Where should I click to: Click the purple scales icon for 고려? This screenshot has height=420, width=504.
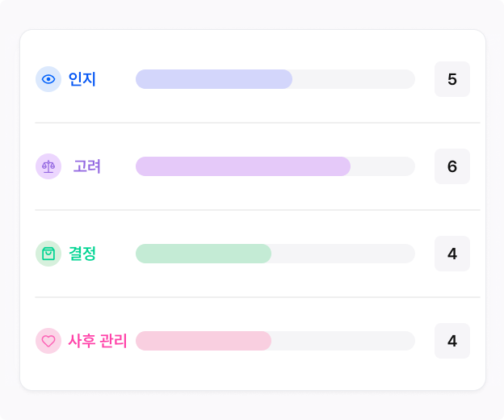tap(48, 166)
